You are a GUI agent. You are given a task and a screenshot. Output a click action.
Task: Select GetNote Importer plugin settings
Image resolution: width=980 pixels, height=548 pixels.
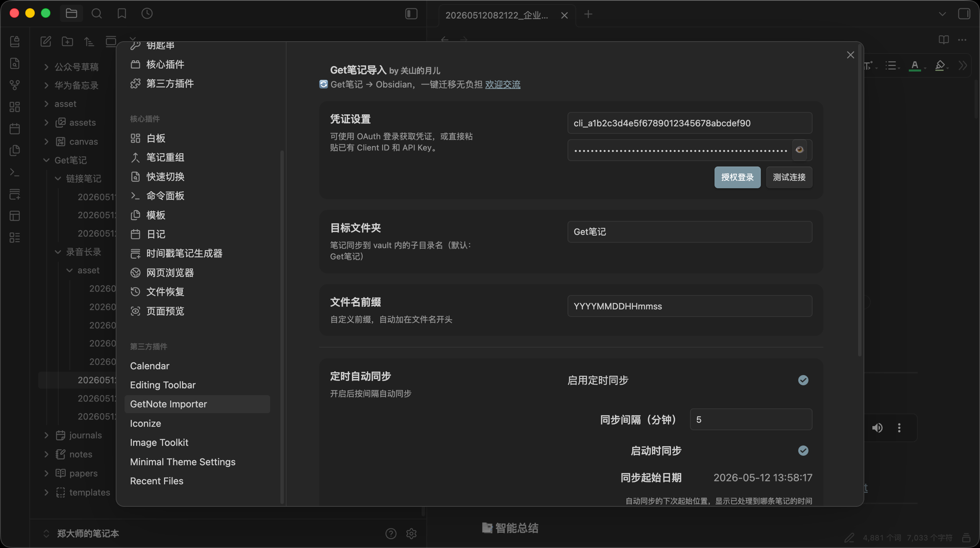click(x=197, y=404)
